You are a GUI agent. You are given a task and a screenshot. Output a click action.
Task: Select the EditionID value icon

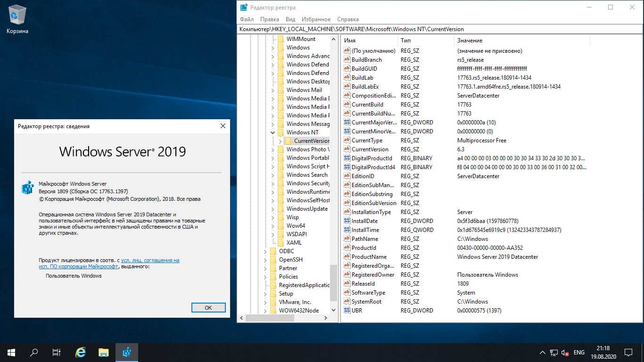tap(347, 176)
